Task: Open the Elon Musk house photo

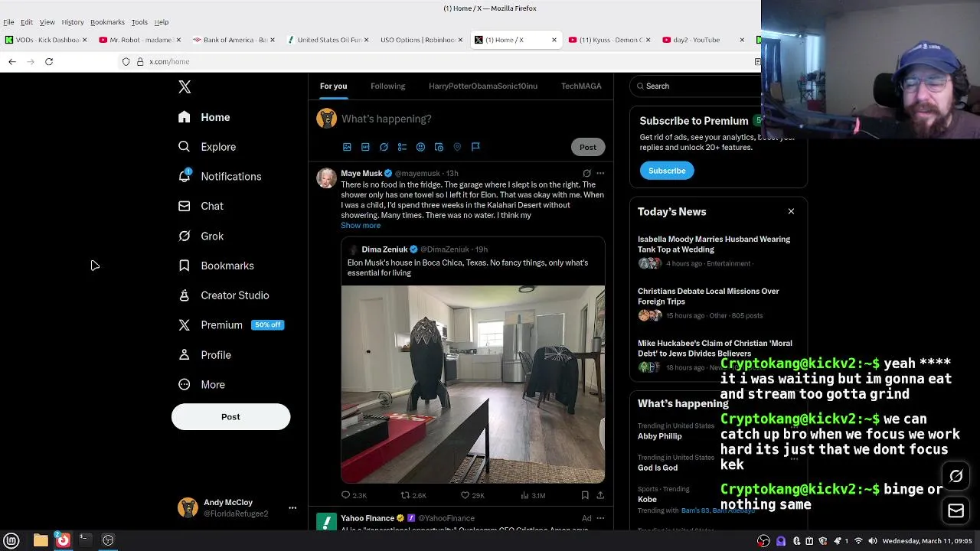Action: coord(473,384)
